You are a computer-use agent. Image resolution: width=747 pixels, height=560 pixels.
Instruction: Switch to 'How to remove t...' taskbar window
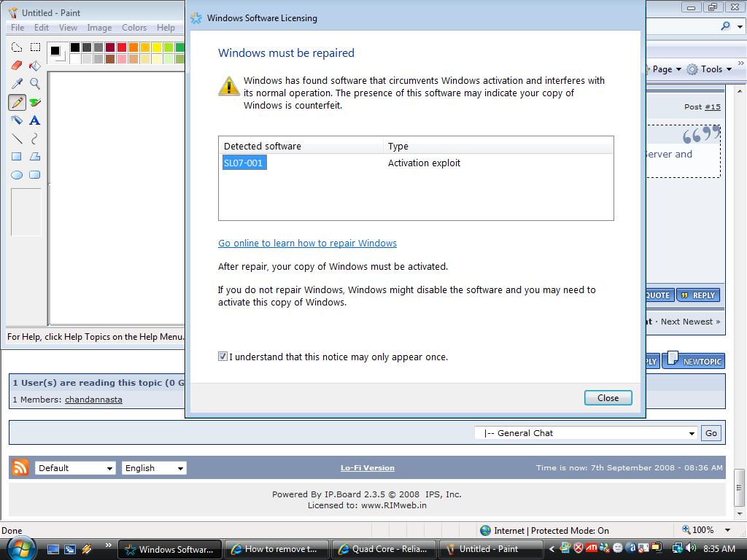click(276, 549)
